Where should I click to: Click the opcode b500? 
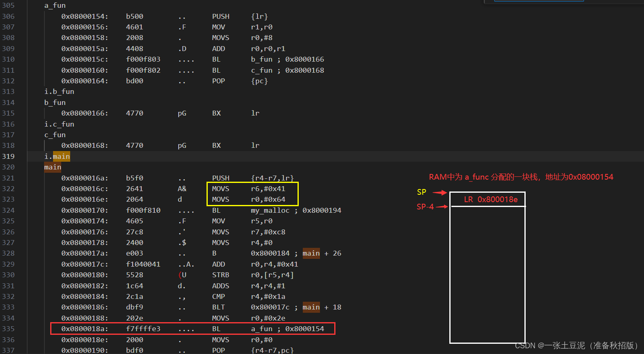(x=135, y=16)
